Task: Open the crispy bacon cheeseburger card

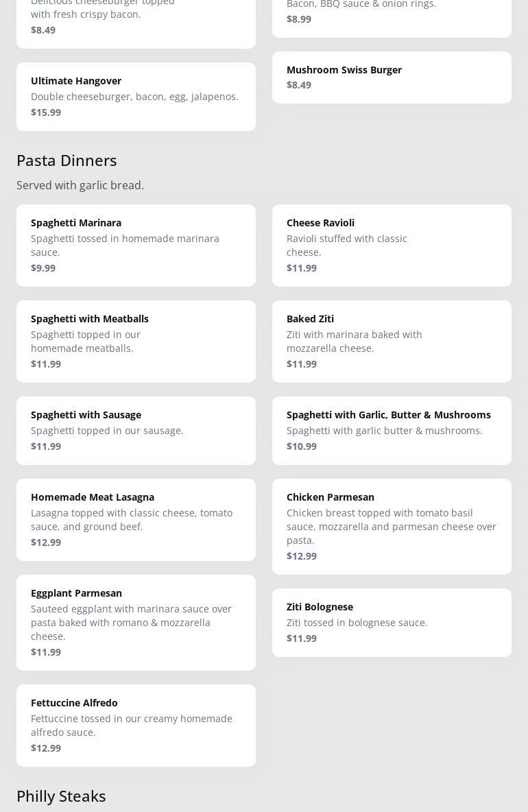Action: point(136,21)
